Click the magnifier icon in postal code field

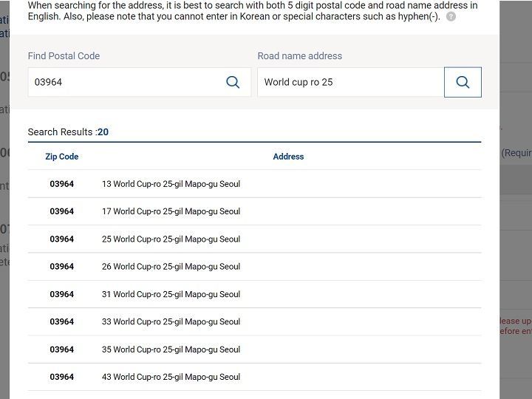(233, 82)
